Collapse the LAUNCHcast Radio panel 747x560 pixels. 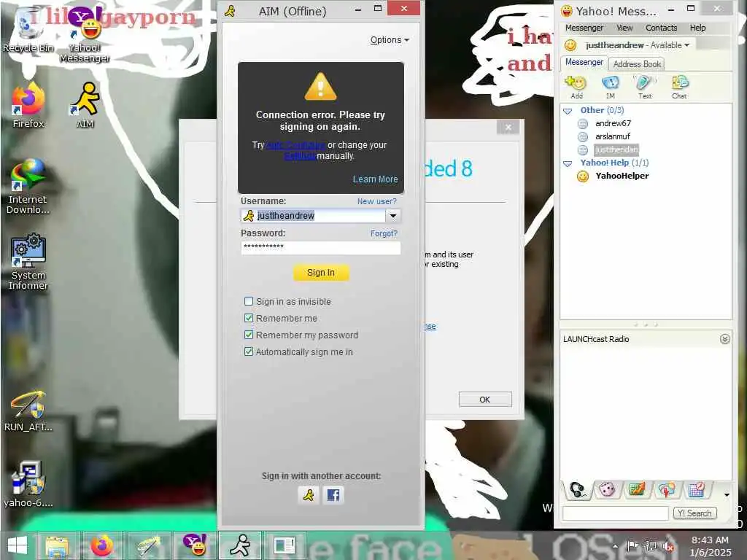(x=724, y=339)
